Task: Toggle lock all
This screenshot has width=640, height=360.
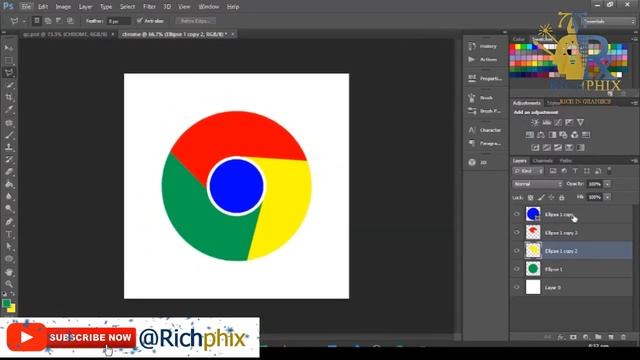Action: (562, 198)
